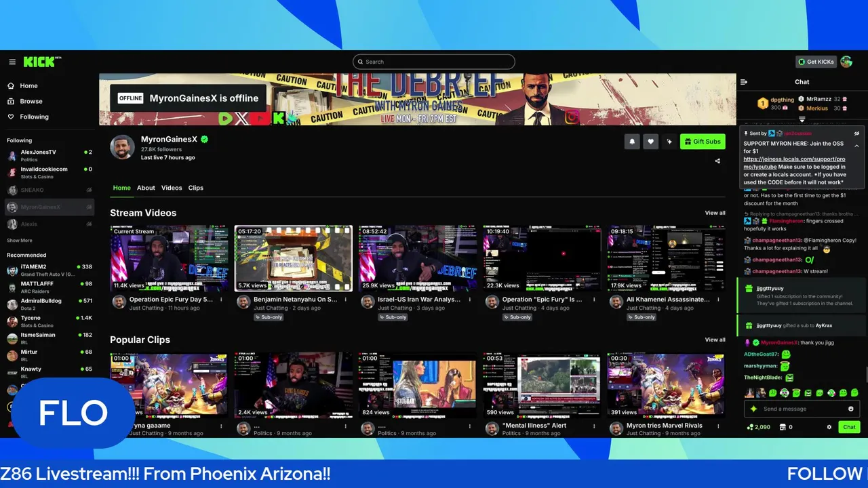Viewport: 868px width, 488px height.
Task: Open recommended channel AdmiralBulldog
Action: (50, 304)
